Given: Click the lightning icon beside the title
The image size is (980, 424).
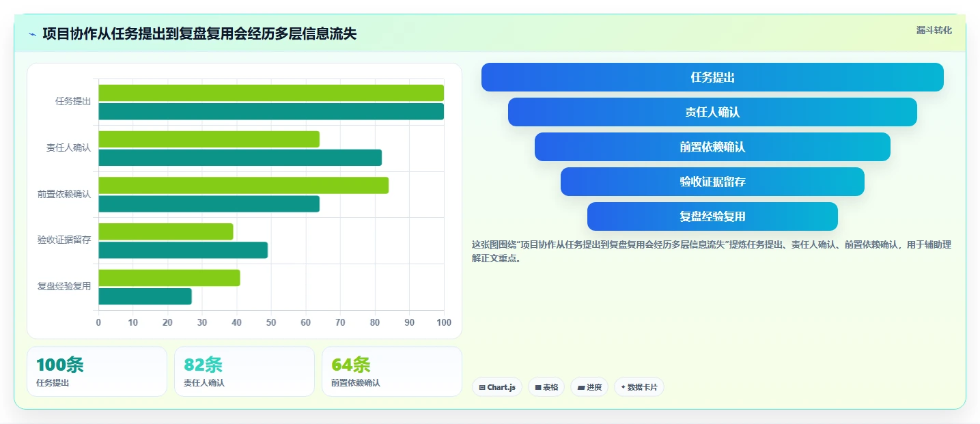Looking at the screenshot, I should pos(32,34).
